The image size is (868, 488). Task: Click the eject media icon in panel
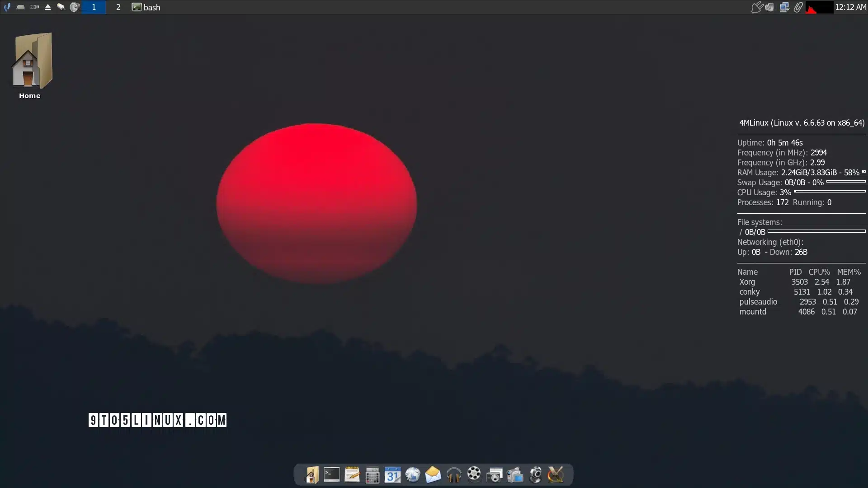click(47, 7)
